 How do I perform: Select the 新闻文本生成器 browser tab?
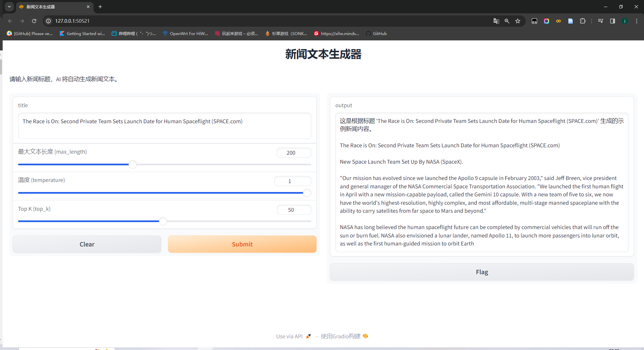click(55, 7)
